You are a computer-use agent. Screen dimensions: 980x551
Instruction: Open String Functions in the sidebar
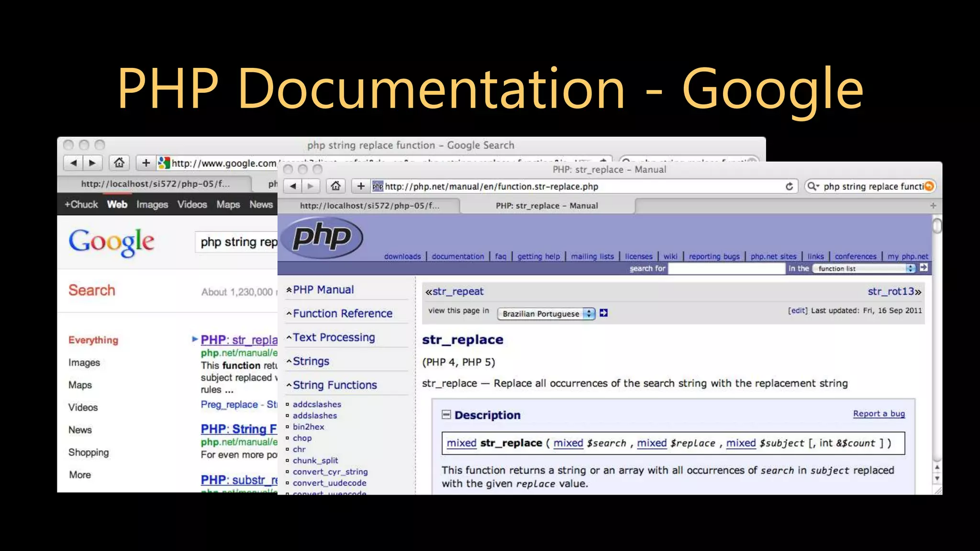(x=334, y=386)
